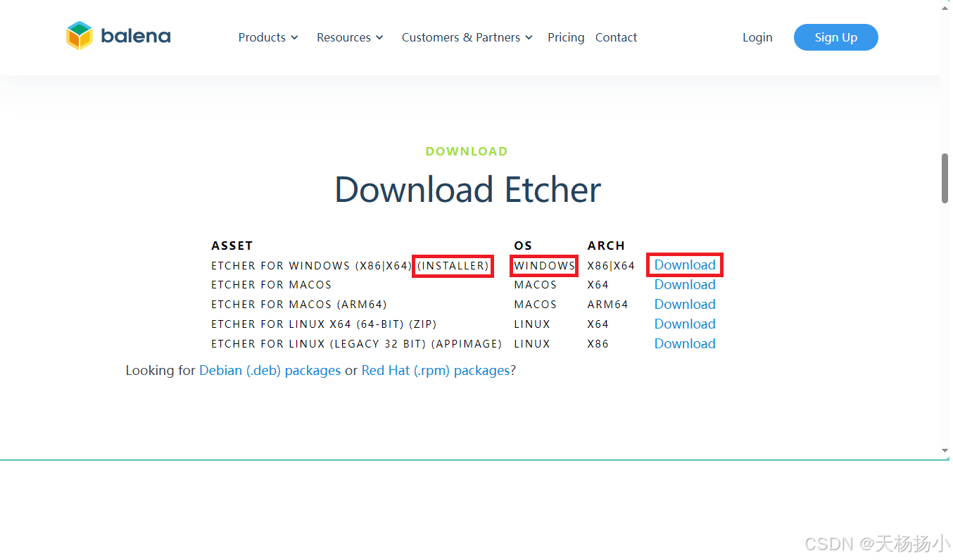This screenshot has width=953, height=560.
Task: Select "ETCHER FOR MACOS (ARM64)" text
Action: pos(299,305)
